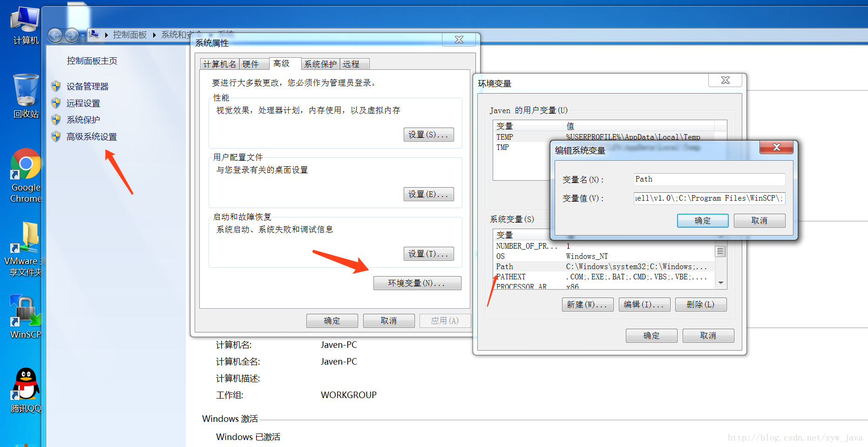This screenshot has width=868, height=447.
Task: Click the shield icon beside 高级系统设置
Action: point(56,136)
